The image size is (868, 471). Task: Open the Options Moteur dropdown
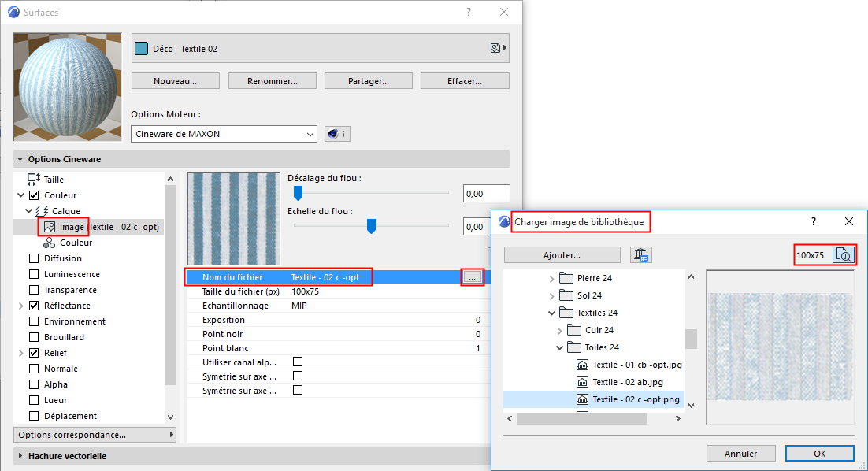coord(224,134)
